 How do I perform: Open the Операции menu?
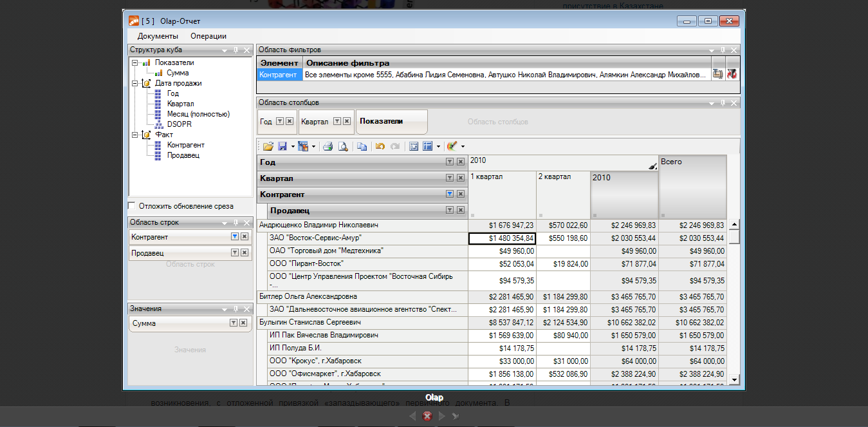click(x=208, y=36)
